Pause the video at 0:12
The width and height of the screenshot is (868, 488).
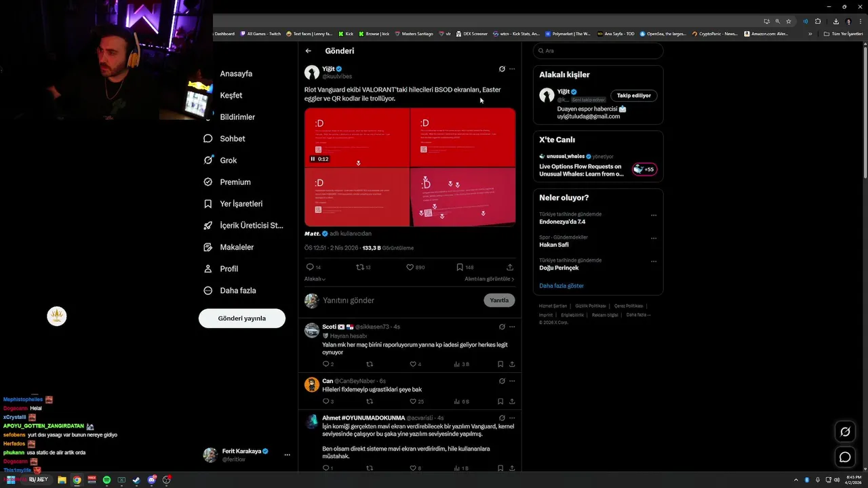tap(313, 159)
